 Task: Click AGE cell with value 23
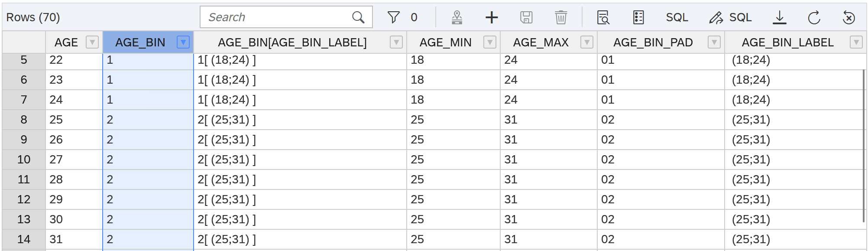tap(74, 80)
